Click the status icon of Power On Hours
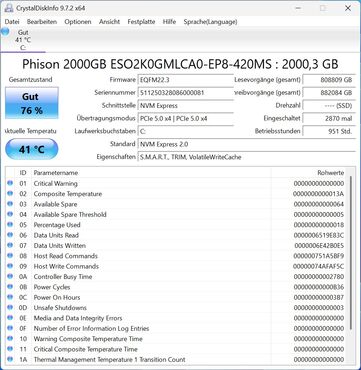The image size is (361, 370). 10,297
